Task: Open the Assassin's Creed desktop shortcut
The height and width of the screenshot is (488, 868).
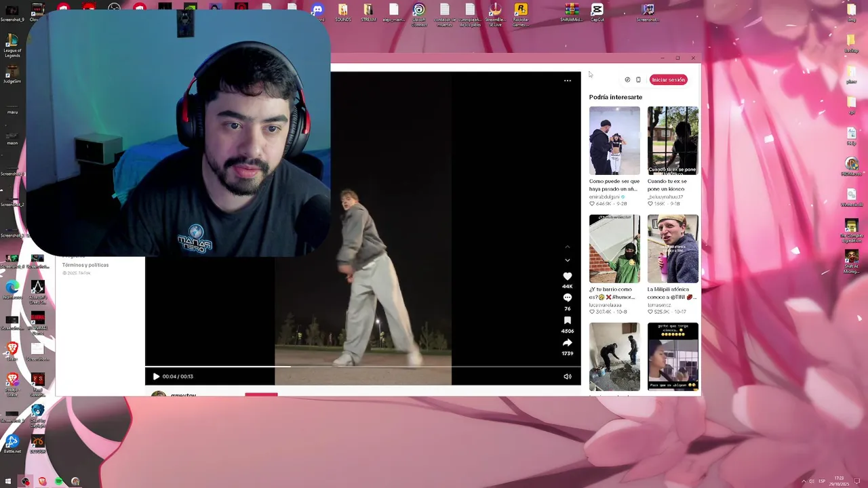Action: pos(37,290)
